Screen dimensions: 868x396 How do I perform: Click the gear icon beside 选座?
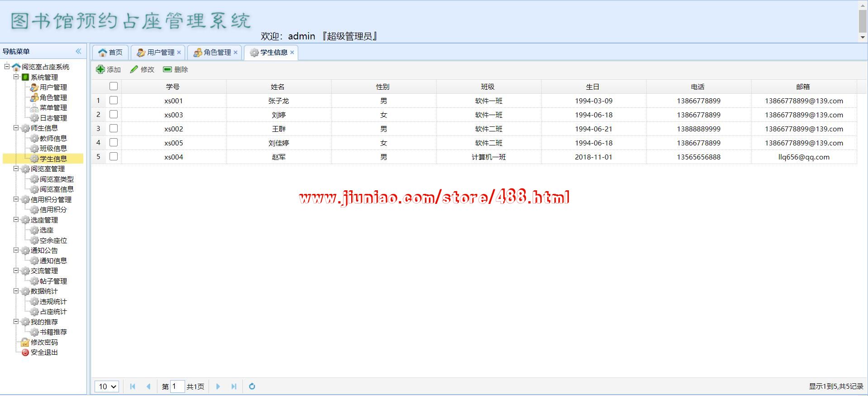pyautogui.click(x=34, y=230)
